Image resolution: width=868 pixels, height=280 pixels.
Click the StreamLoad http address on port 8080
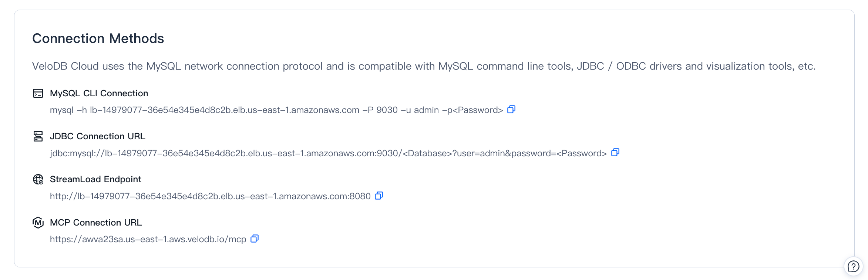(x=210, y=196)
